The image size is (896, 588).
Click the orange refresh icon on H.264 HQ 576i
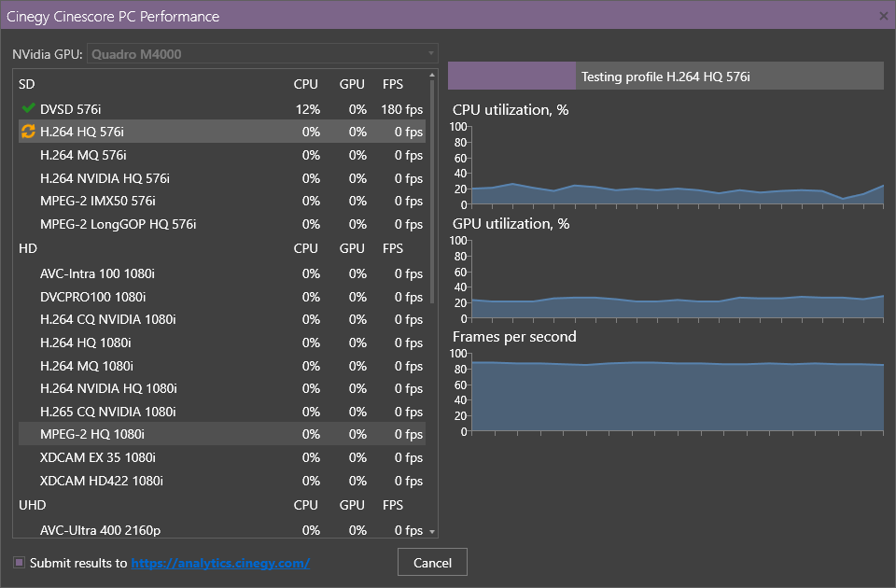pos(28,132)
